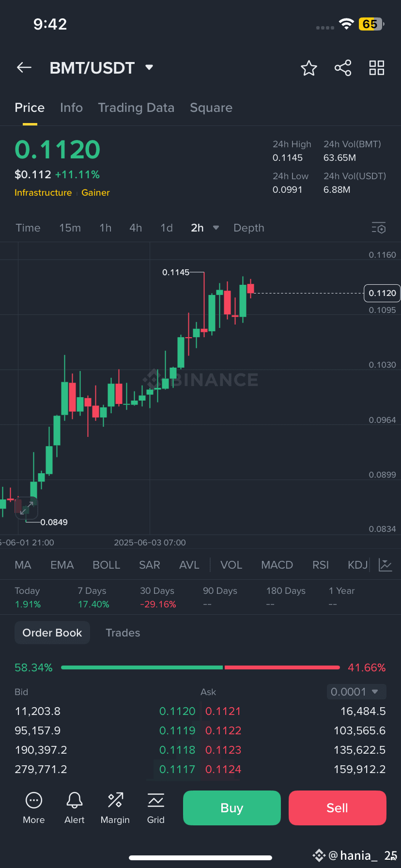
Task: Tap the 7 Days 17.40% performance
Action: (93, 598)
